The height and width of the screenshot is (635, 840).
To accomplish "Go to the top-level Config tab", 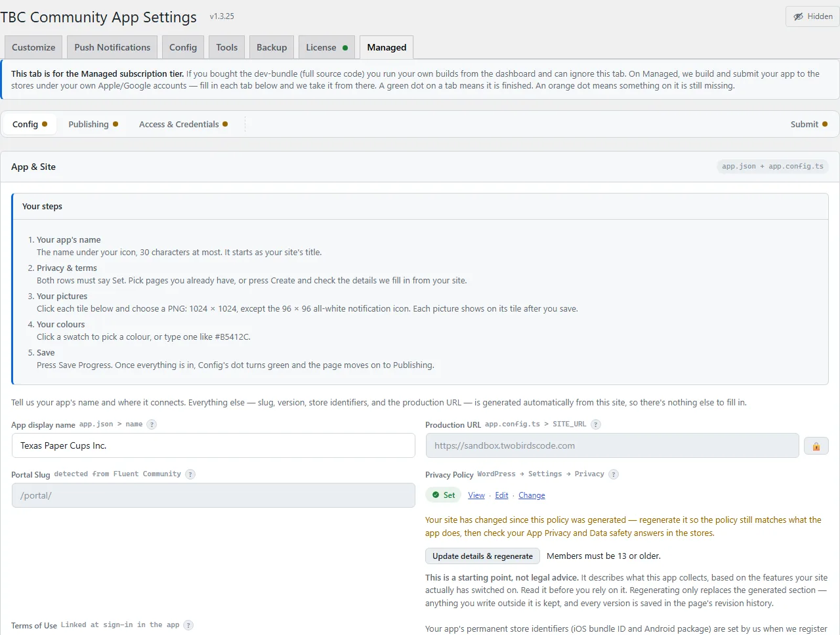I will coord(183,47).
